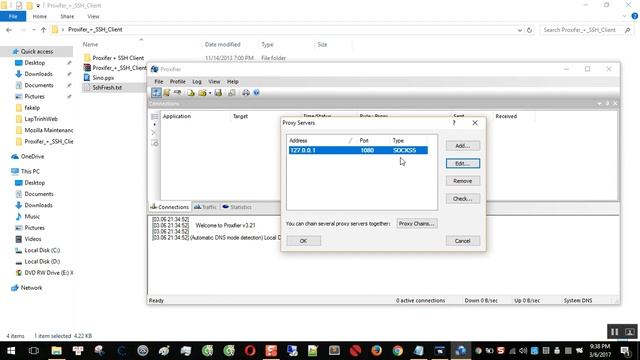Open Proxy Chains... button
640x360 pixels.
tap(417, 224)
